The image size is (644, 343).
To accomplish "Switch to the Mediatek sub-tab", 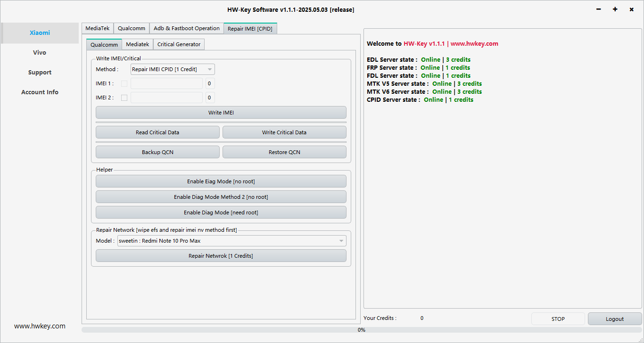I will coord(138,44).
